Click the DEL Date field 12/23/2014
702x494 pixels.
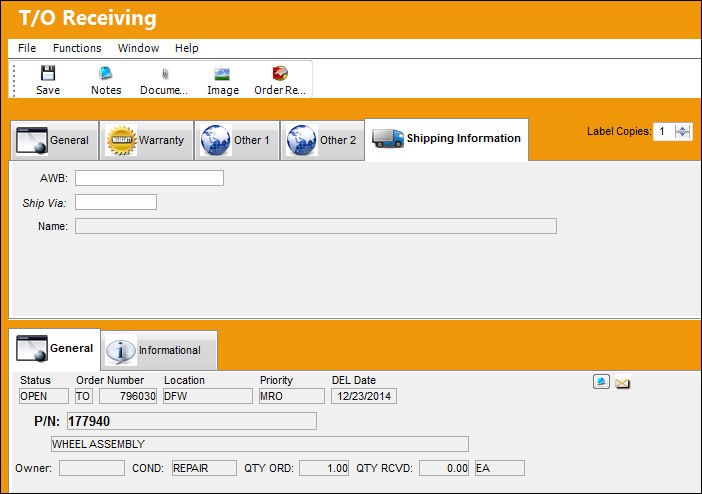coord(364,396)
